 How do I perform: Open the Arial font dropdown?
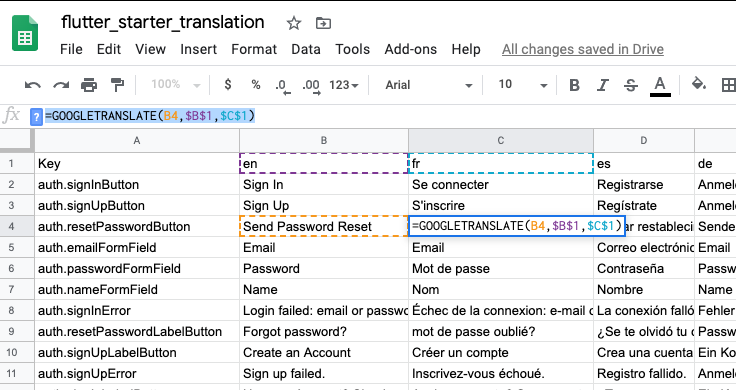(x=429, y=85)
